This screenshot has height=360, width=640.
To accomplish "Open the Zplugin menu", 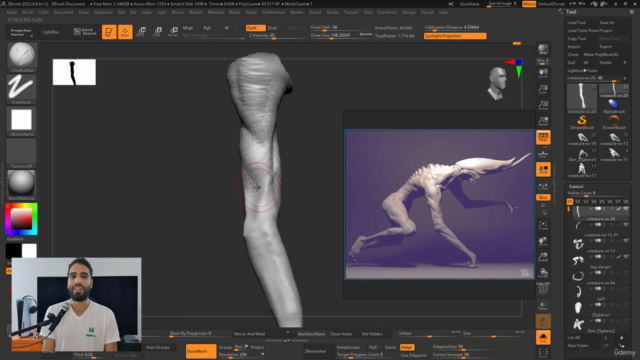I will click(x=409, y=12).
